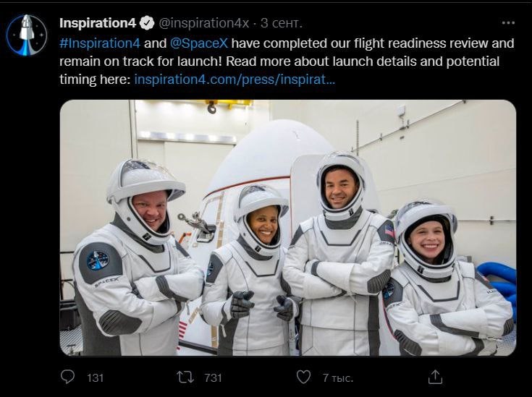
Task: Retweet using the arrows icon
Action: [185, 377]
